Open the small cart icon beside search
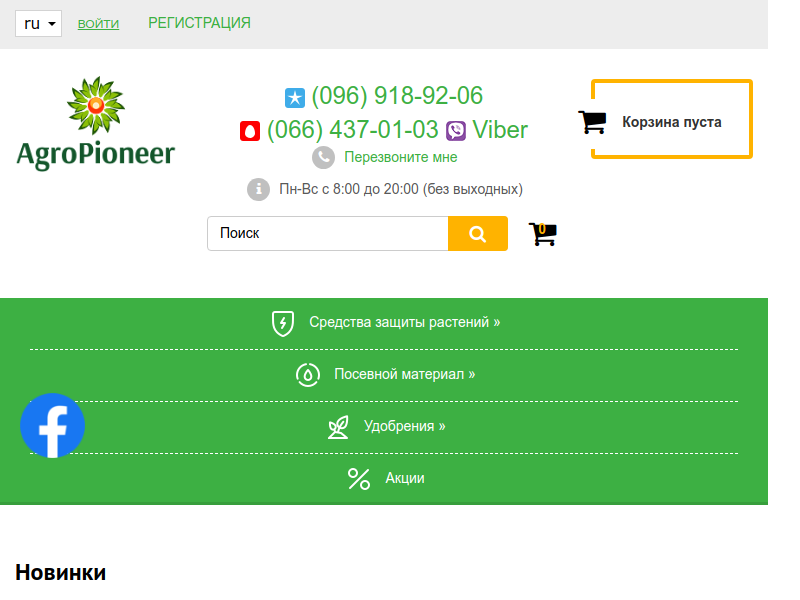This screenshot has width=800, height=600. click(542, 234)
